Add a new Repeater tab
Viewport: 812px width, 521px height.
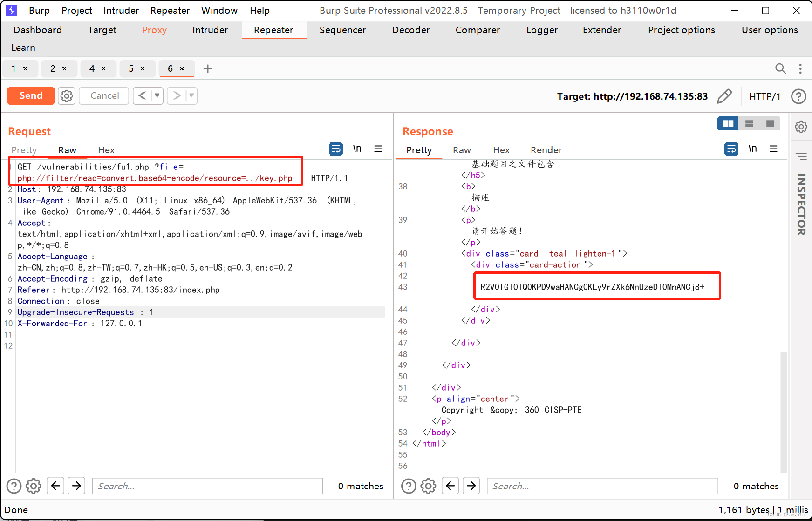pyautogui.click(x=208, y=69)
